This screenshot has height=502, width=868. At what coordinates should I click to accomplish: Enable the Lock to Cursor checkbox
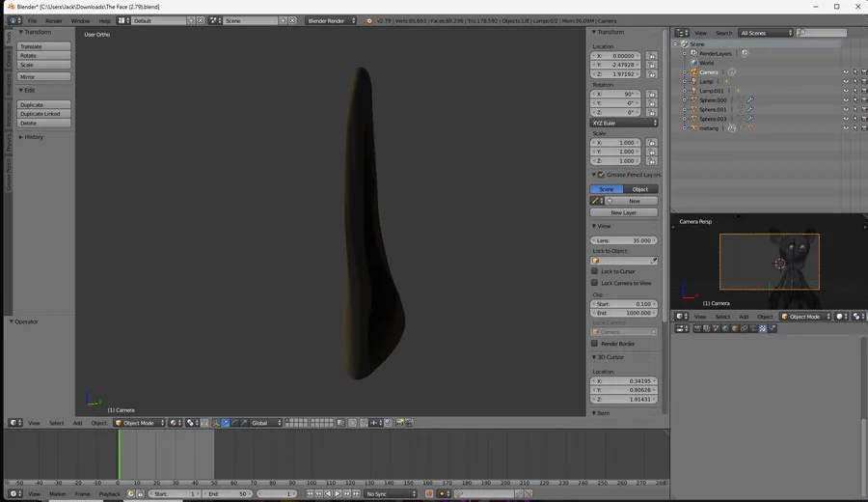click(594, 271)
